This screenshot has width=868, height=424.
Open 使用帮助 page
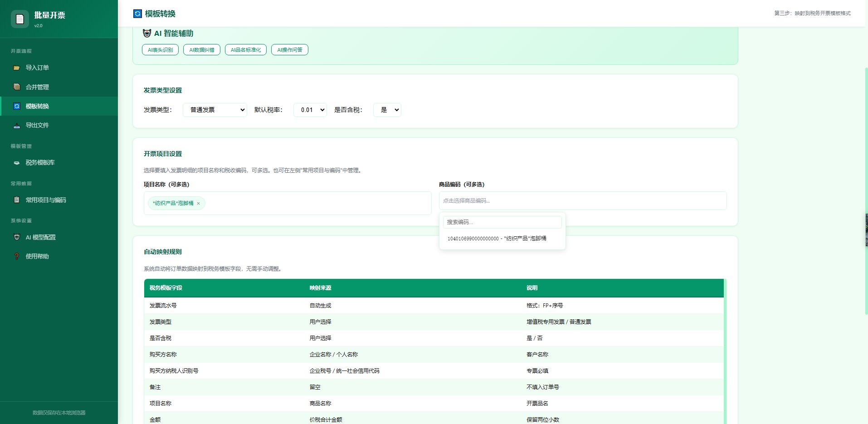(x=59, y=256)
